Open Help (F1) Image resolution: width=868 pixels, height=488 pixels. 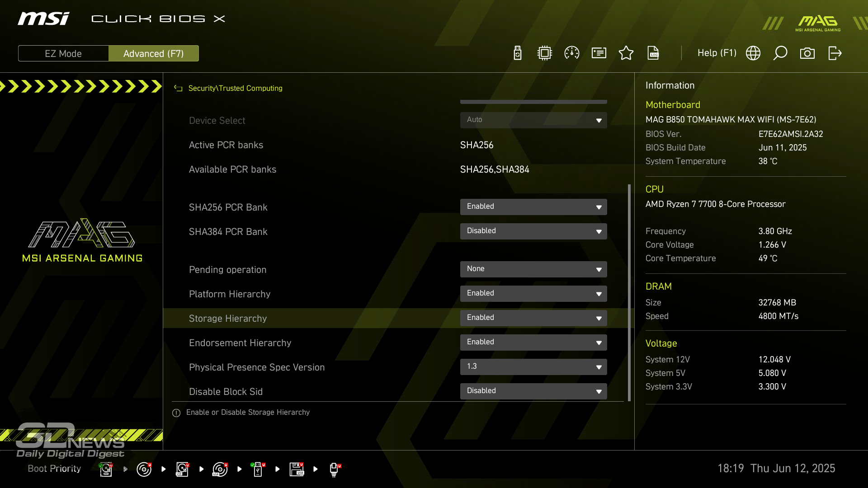717,53
